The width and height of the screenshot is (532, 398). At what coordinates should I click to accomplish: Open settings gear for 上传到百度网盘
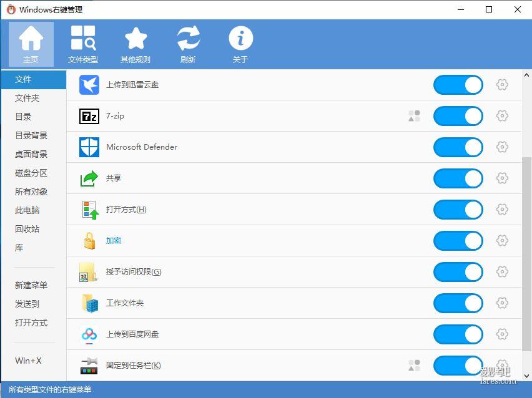pyautogui.click(x=502, y=334)
